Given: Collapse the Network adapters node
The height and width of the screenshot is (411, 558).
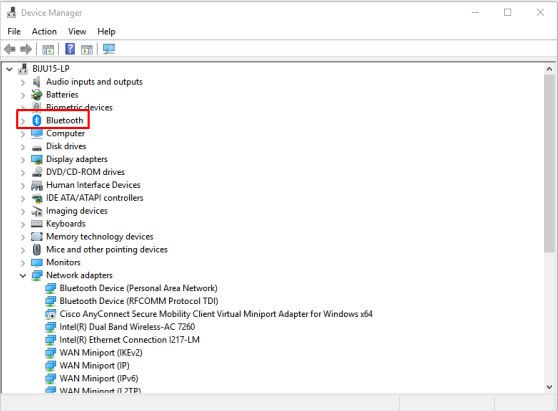Looking at the screenshot, I should click(x=23, y=275).
